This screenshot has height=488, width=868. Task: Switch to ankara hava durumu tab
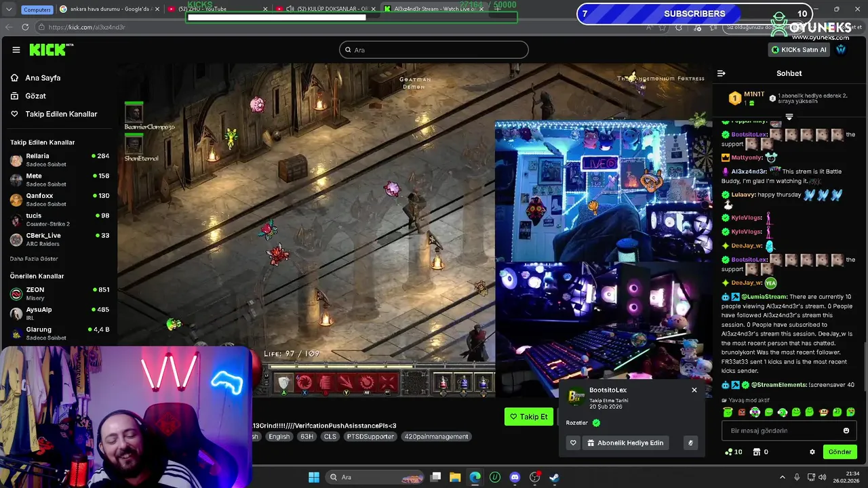(x=108, y=9)
